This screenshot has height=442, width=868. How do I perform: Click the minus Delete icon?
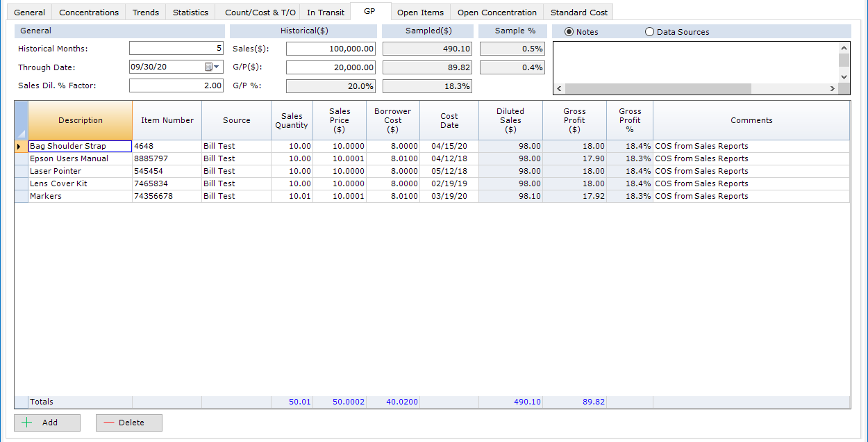(111, 423)
